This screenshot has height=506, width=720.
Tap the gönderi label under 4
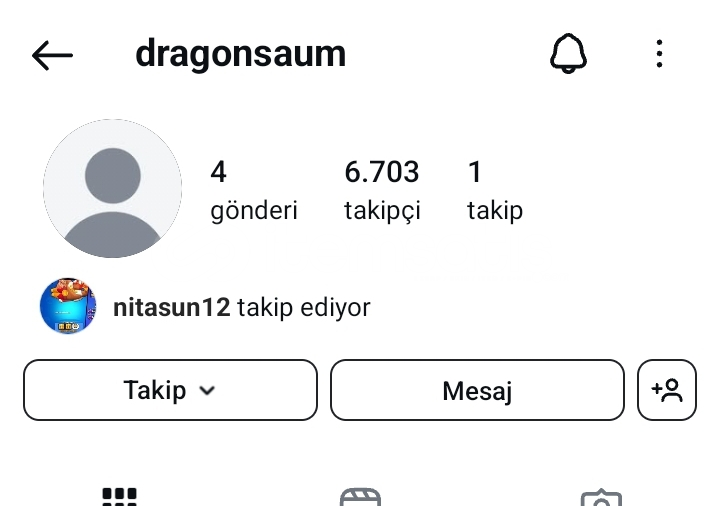pos(254,211)
